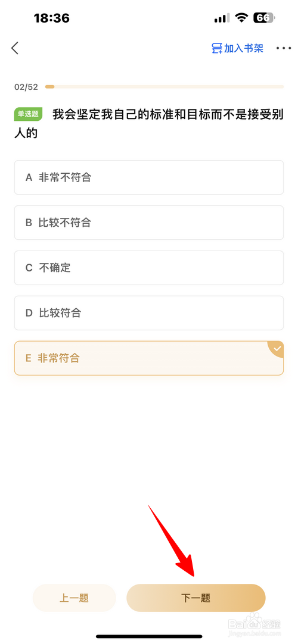The height and width of the screenshot is (644, 298).
Task: Deselect option E 非常符合
Action: (x=149, y=358)
